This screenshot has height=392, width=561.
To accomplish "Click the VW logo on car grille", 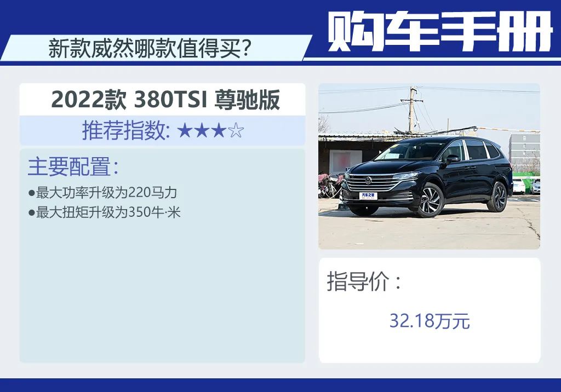I will point(369,180).
